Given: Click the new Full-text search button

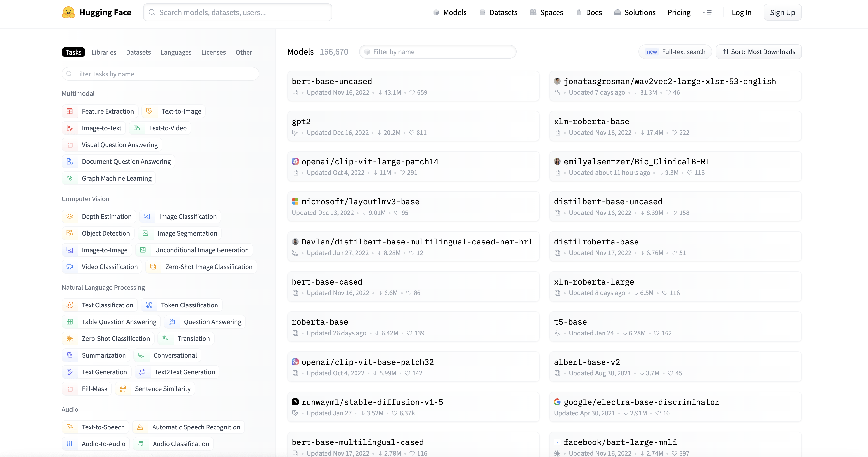Looking at the screenshot, I should click(675, 52).
